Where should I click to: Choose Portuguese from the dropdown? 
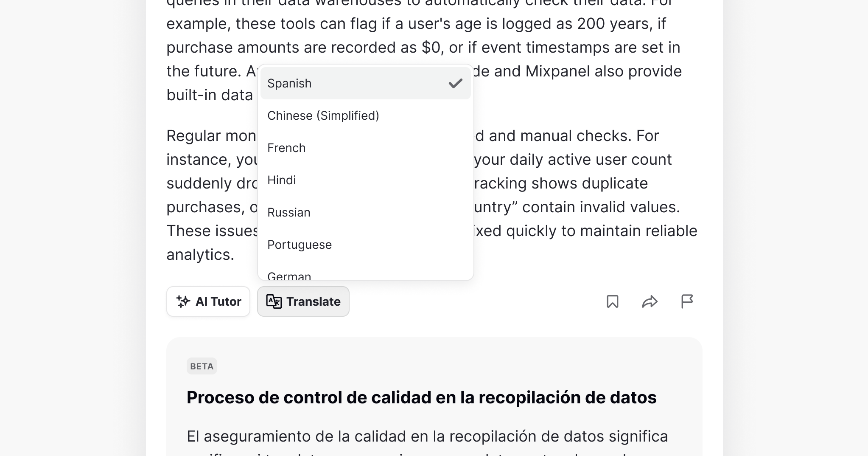point(366,245)
